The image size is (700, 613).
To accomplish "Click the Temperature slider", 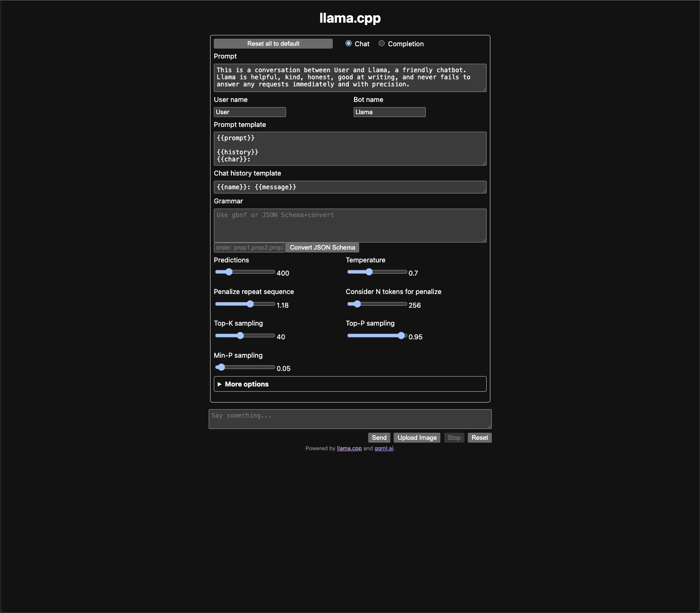I will click(x=377, y=272).
